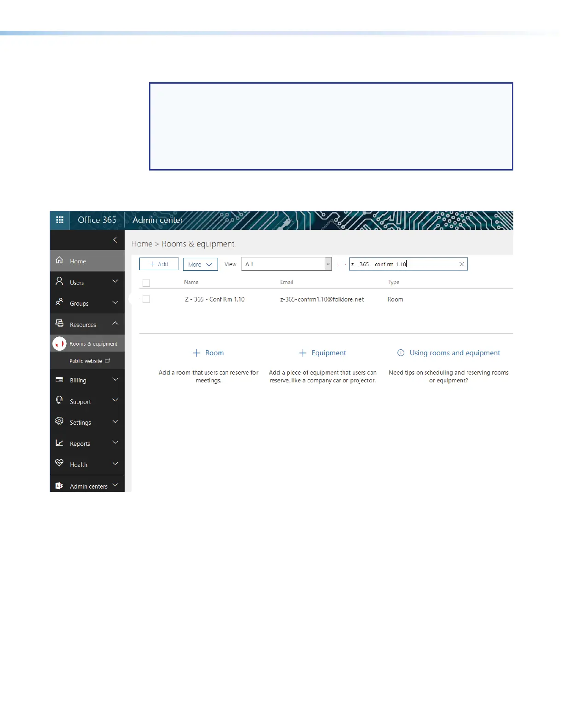Expand the Health menu chevron

(115, 463)
